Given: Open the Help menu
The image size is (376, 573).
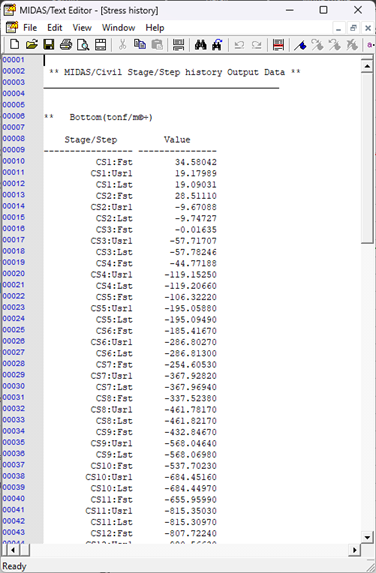Looking at the screenshot, I should click(x=155, y=28).
